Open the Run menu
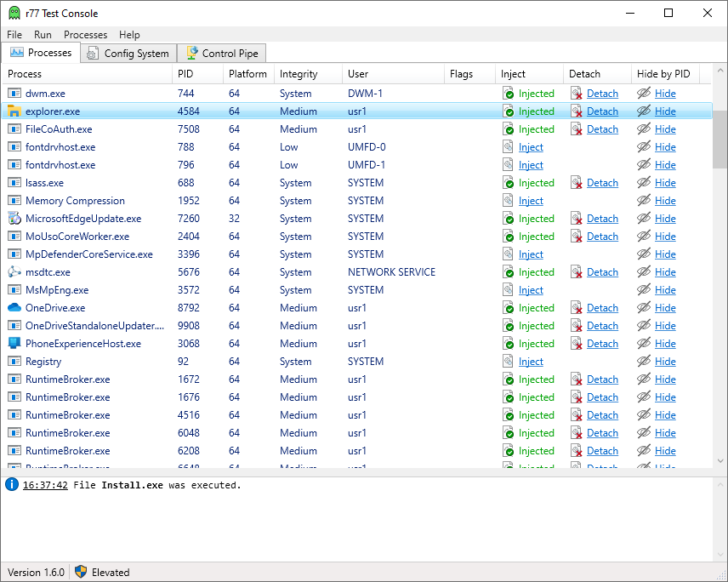 (x=43, y=35)
